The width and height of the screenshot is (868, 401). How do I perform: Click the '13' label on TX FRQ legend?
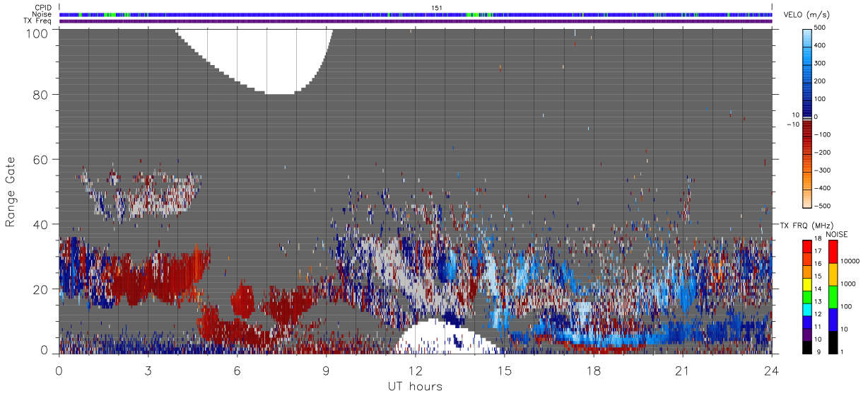point(819,301)
